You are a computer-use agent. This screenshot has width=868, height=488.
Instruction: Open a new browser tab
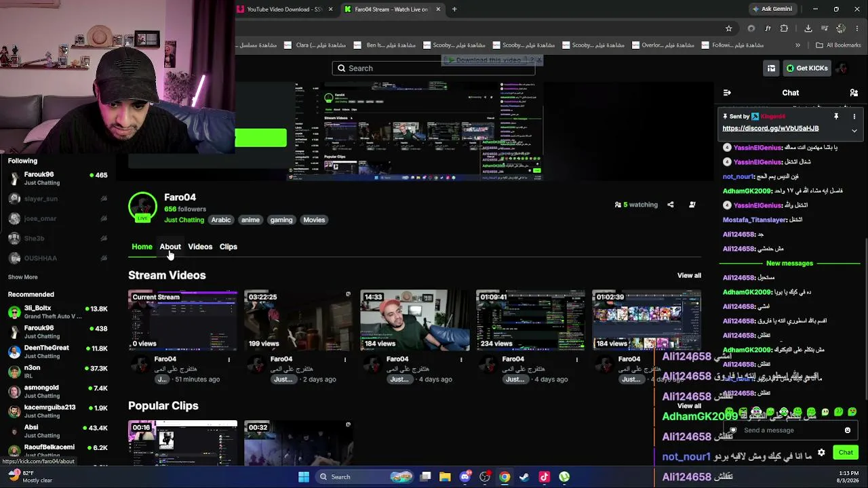click(x=454, y=9)
